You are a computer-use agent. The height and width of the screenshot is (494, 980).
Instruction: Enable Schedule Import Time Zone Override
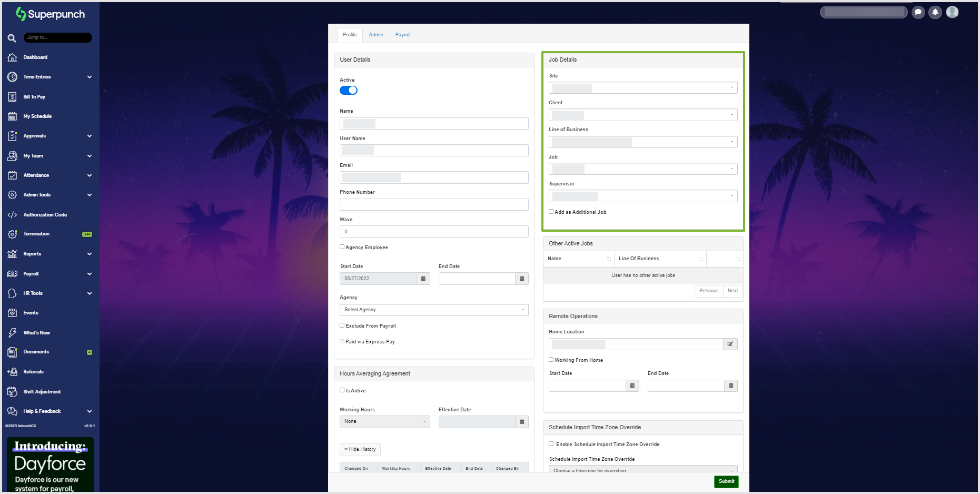[551, 444]
